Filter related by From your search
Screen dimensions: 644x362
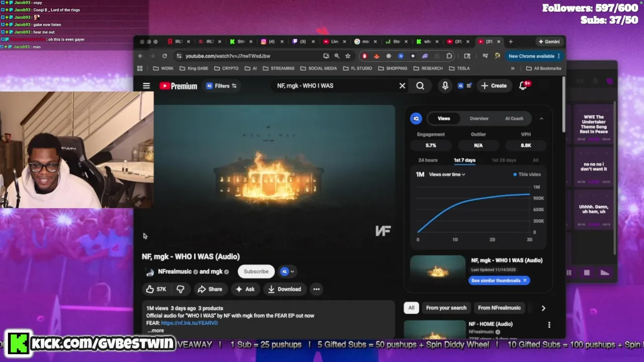click(446, 308)
